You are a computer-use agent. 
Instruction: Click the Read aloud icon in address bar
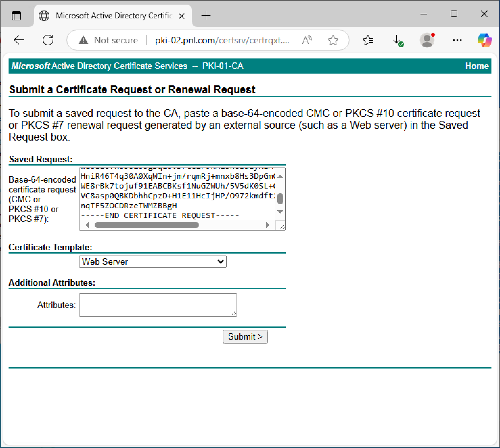(307, 40)
